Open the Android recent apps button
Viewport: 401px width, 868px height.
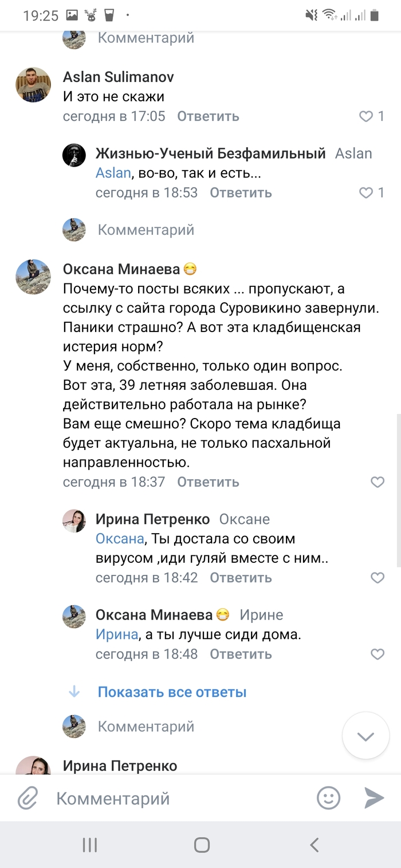90,845
